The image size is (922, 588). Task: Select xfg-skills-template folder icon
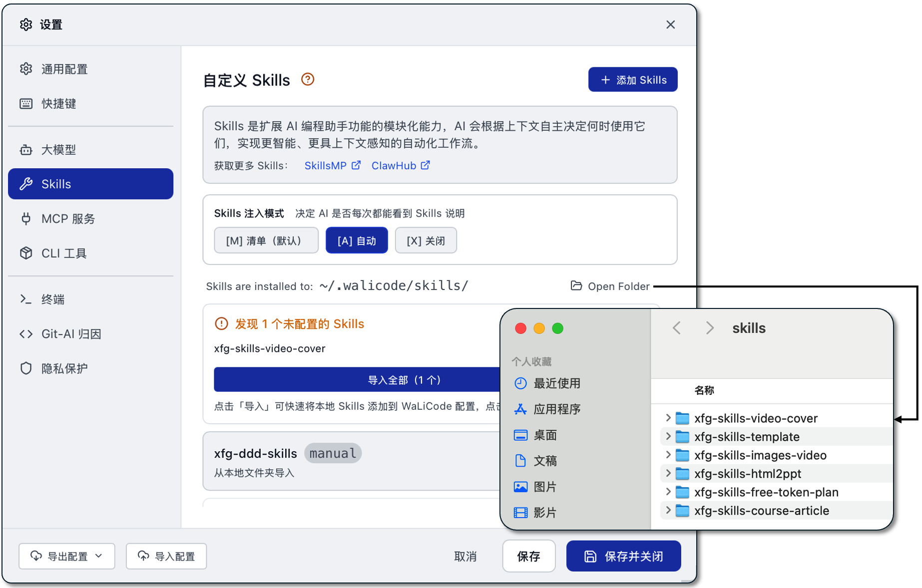click(x=682, y=436)
